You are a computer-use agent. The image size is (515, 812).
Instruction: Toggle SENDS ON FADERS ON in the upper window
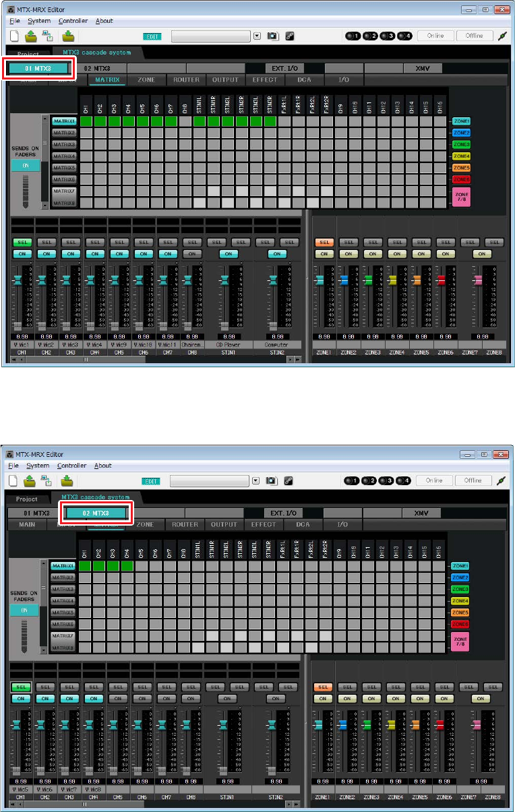[26, 165]
